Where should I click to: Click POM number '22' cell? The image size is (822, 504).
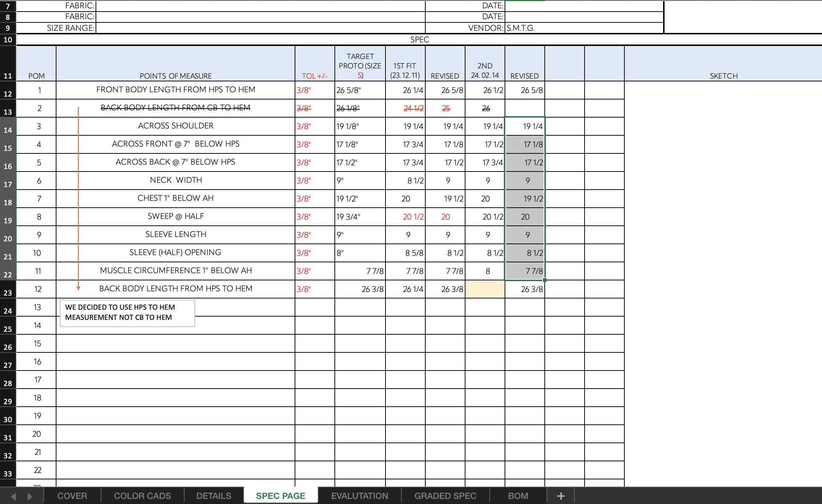point(36,470)
